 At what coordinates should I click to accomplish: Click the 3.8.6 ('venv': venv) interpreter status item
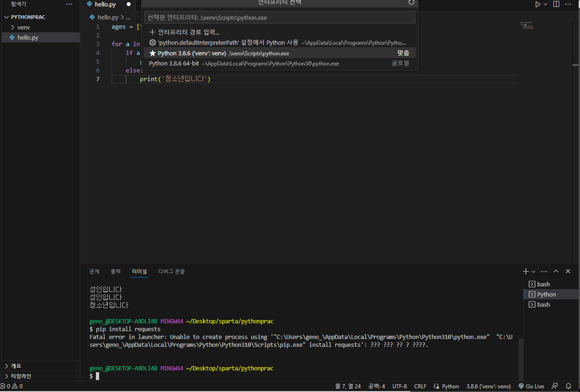point(488,386)
